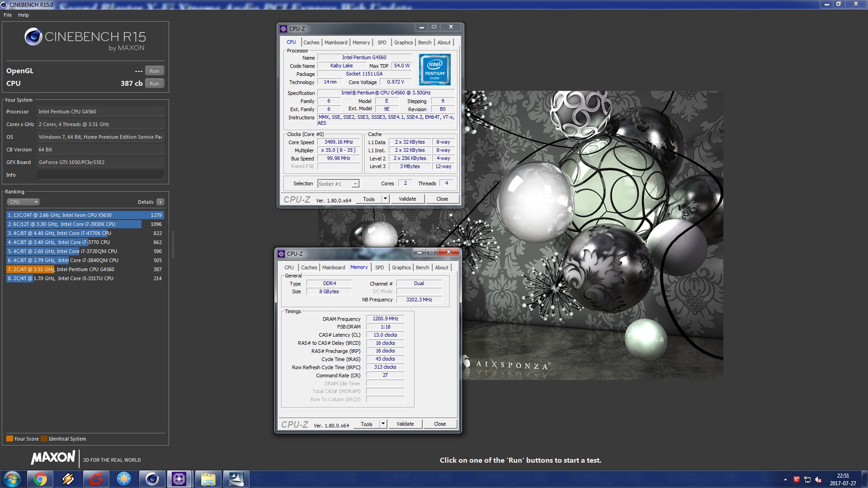Select the Core i5-3317U ranking row

85,278
